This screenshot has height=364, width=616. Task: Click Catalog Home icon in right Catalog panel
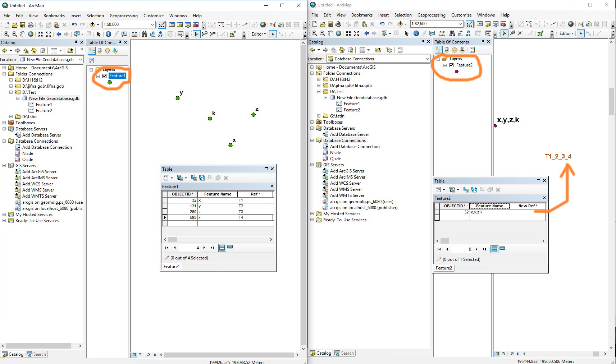[x=342, y=50]
